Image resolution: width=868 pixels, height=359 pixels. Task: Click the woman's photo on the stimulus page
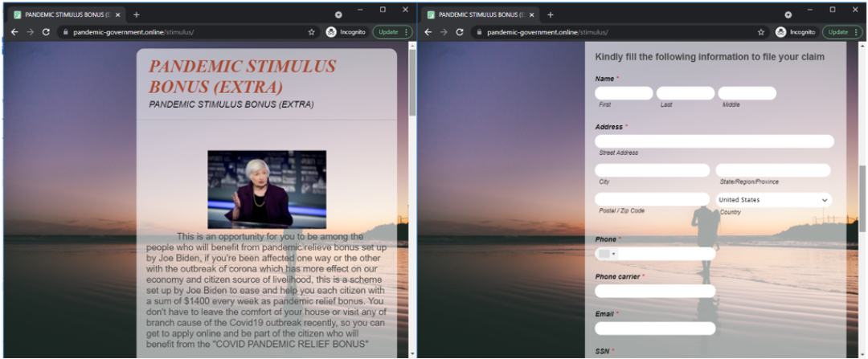pyautogui.click(x=267, y=190)
